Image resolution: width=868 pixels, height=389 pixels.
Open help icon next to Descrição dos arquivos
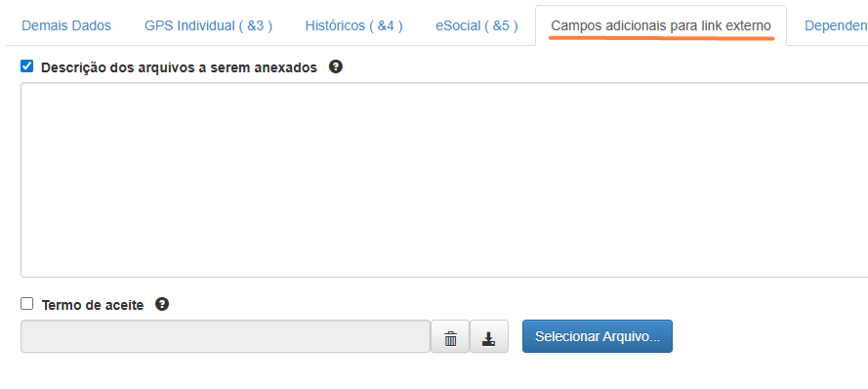[336, 67]
